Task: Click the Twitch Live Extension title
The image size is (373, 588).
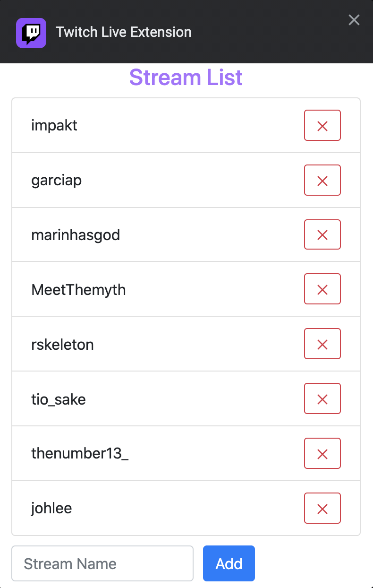Action: [x=124, y=32]
